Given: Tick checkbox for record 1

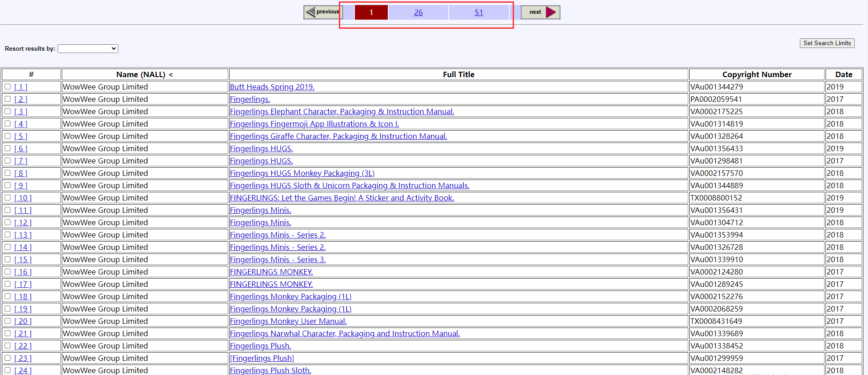Looking at the screenshot, I should click(x=7, y=86).
